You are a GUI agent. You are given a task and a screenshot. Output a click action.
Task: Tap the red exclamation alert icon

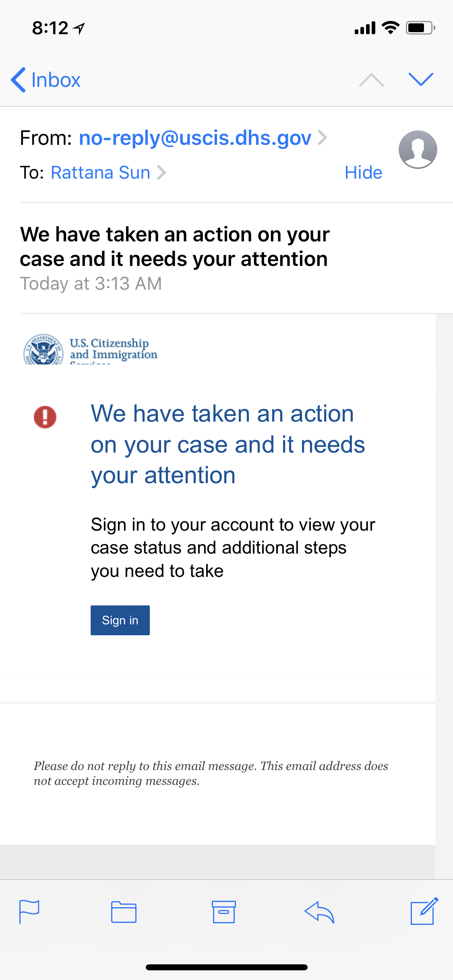click(x=45, y=416)
